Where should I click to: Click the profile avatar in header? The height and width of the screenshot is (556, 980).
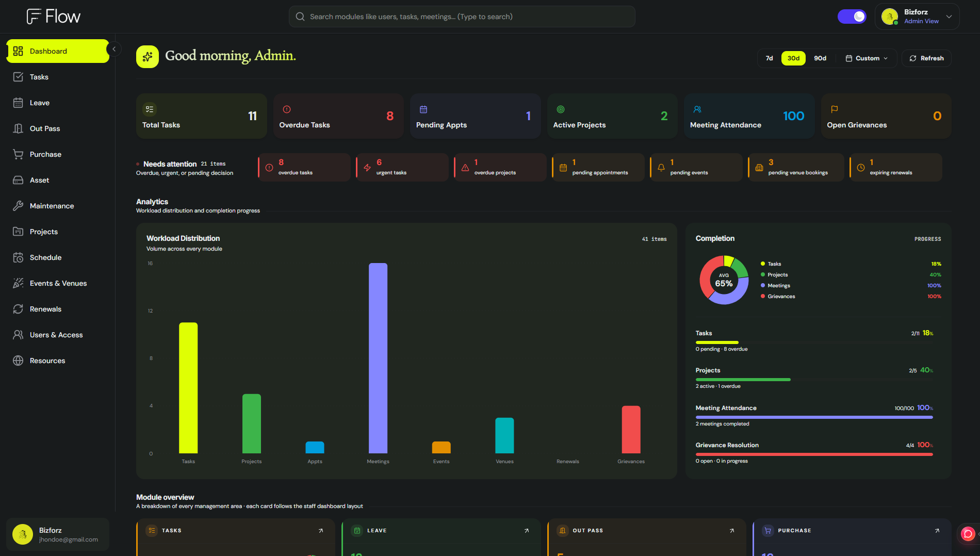click(890, 17)
